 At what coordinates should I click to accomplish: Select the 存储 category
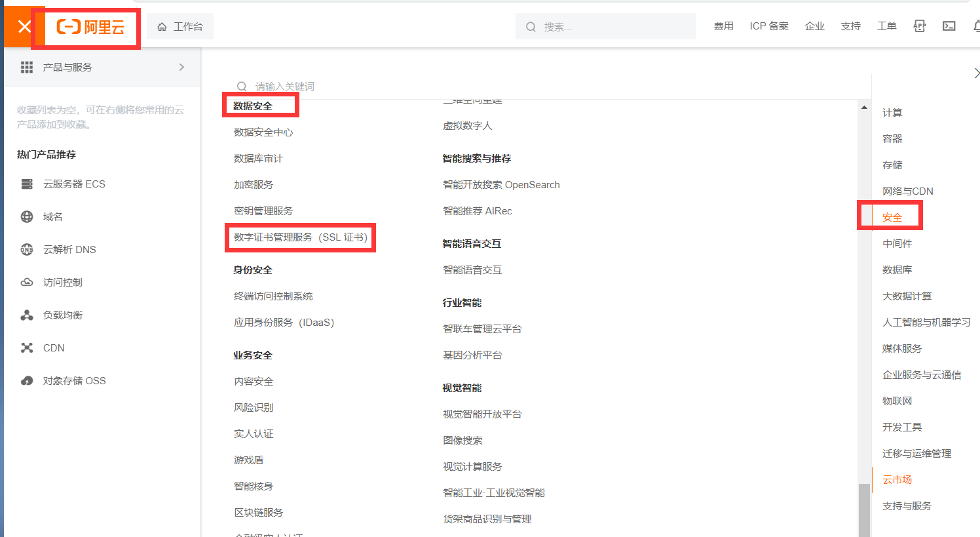(x=892, y=165)
